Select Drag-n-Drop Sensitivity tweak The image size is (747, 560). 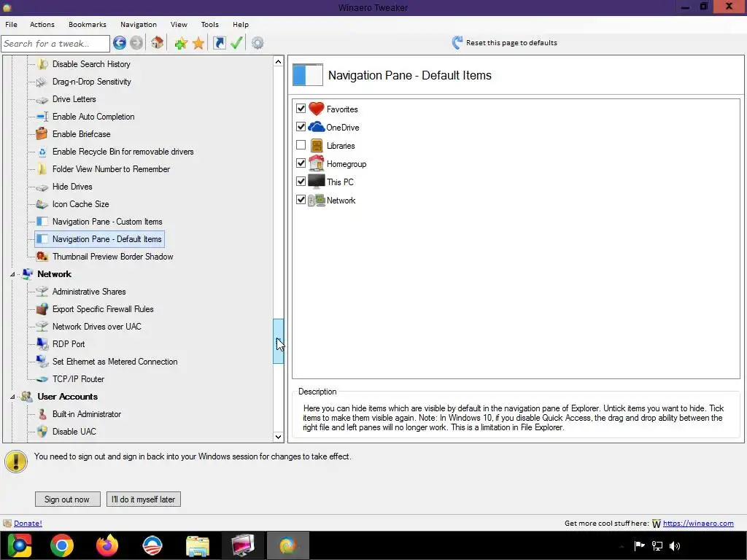[91, 82]
